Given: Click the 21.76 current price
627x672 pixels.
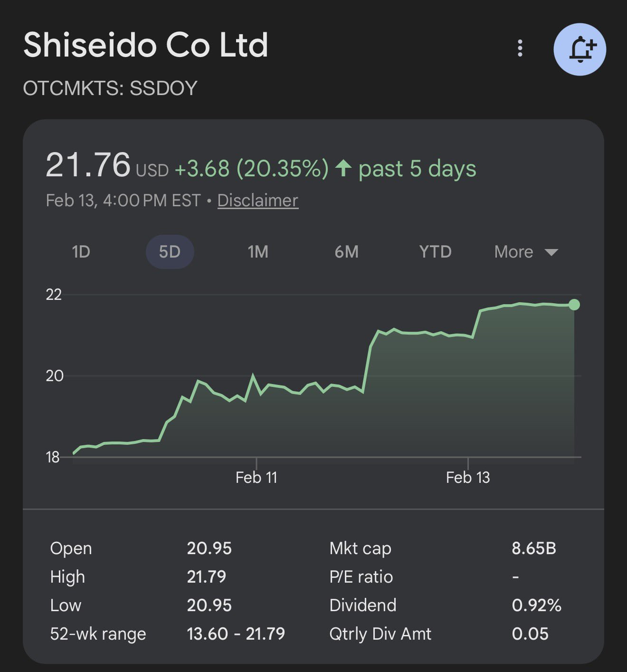Looking at the screenshot, I should [x=88, y=165].
